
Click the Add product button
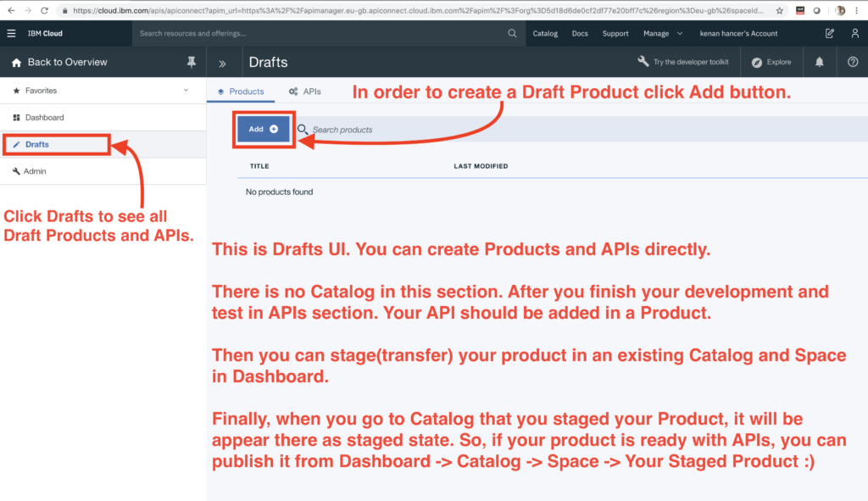tap(264, 129)
